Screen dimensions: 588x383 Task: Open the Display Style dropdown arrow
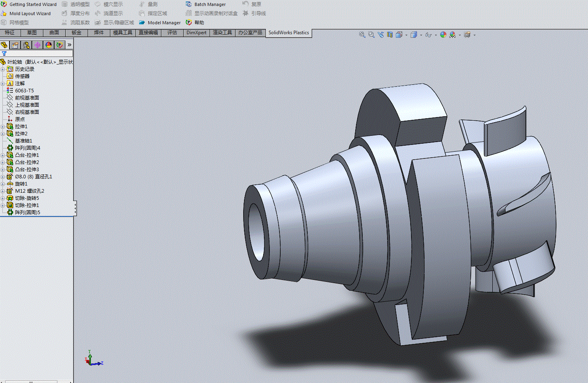(421, 35)
